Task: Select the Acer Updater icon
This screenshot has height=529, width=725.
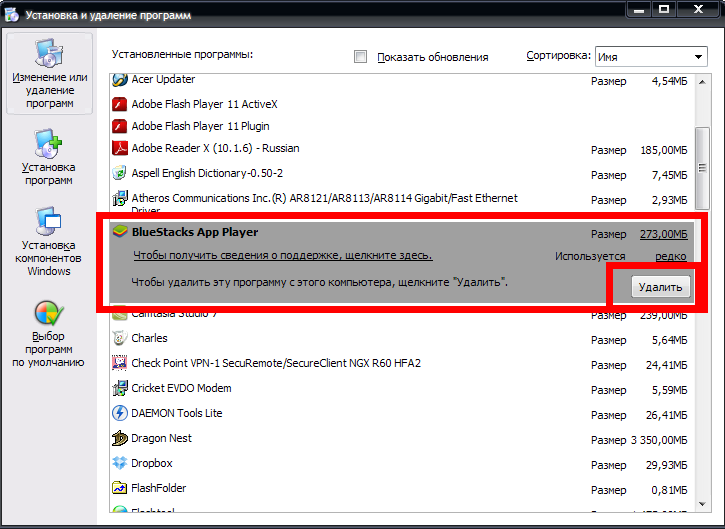Action: pos(120,80)
